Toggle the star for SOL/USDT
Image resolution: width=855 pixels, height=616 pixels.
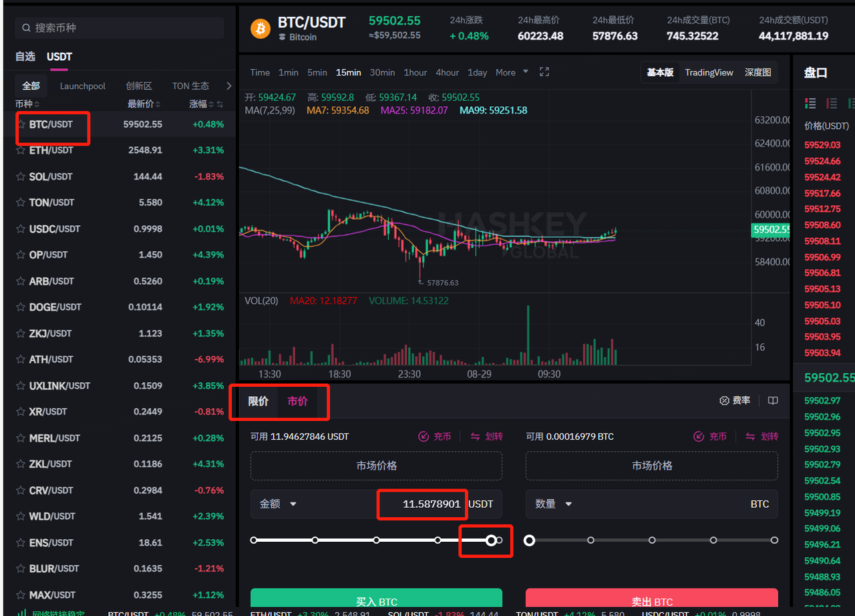[22, 176]
